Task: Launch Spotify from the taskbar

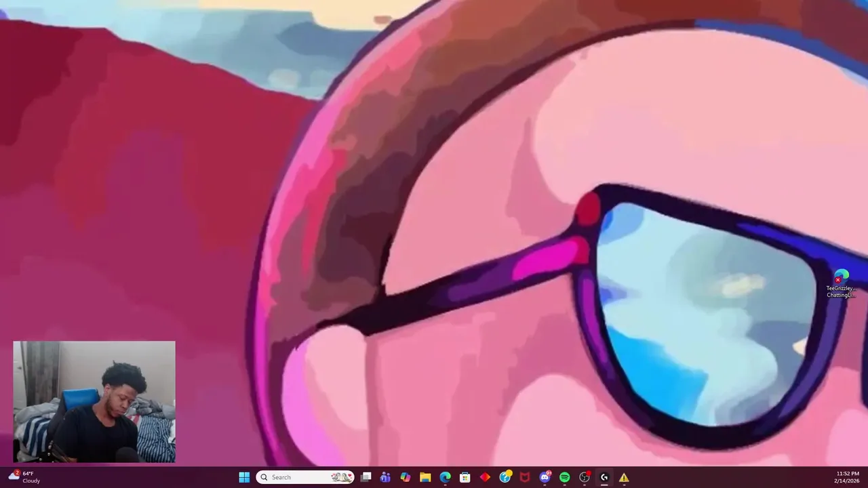Action: pos(564,477)
